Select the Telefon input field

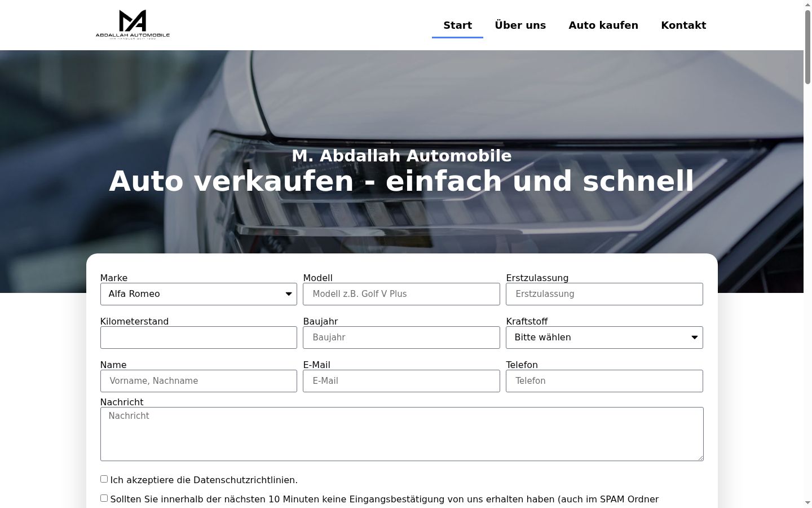[604, 381]
